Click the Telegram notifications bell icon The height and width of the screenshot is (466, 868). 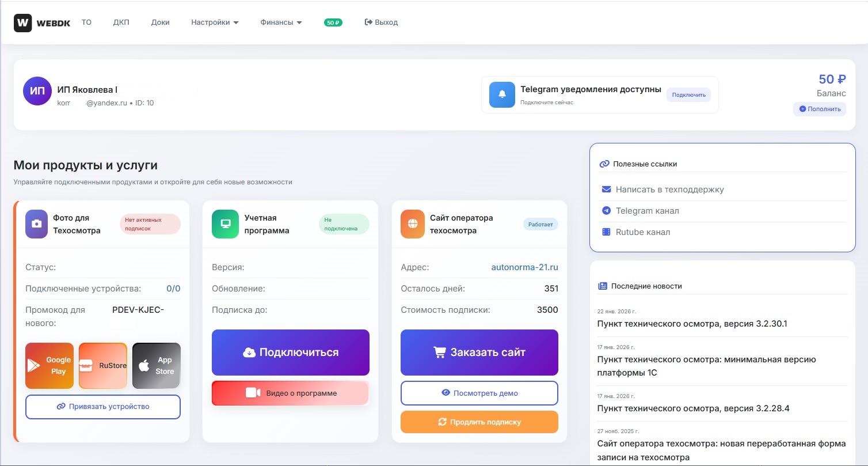pyautogui.click(x=502, y=94)
